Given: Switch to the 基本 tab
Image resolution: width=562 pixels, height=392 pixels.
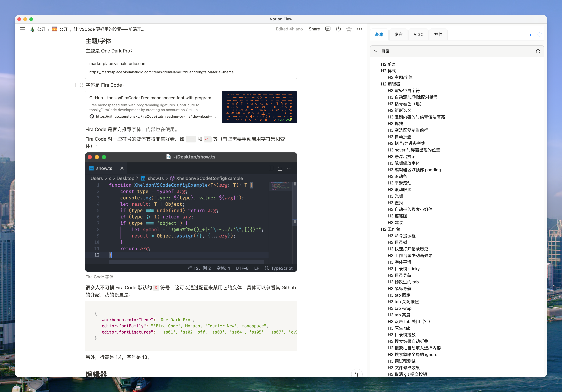Looking at the screenshot, I should (x=379, y=34).
